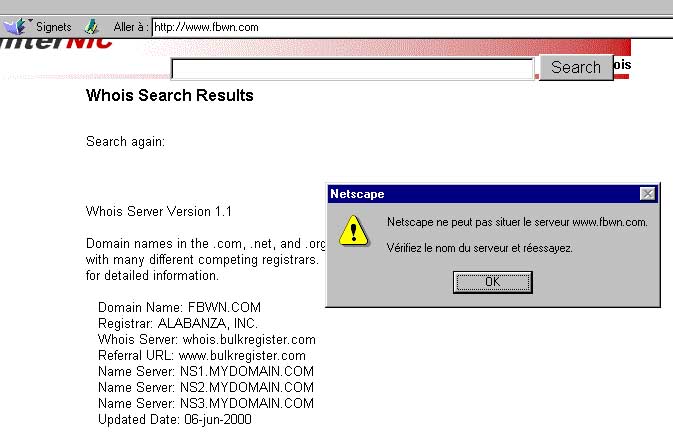The width and height of the screenshot is (673, 439).
Task: Click 'Updated Date: 06-jun-2000' line
Action: [x=175, y=419]
